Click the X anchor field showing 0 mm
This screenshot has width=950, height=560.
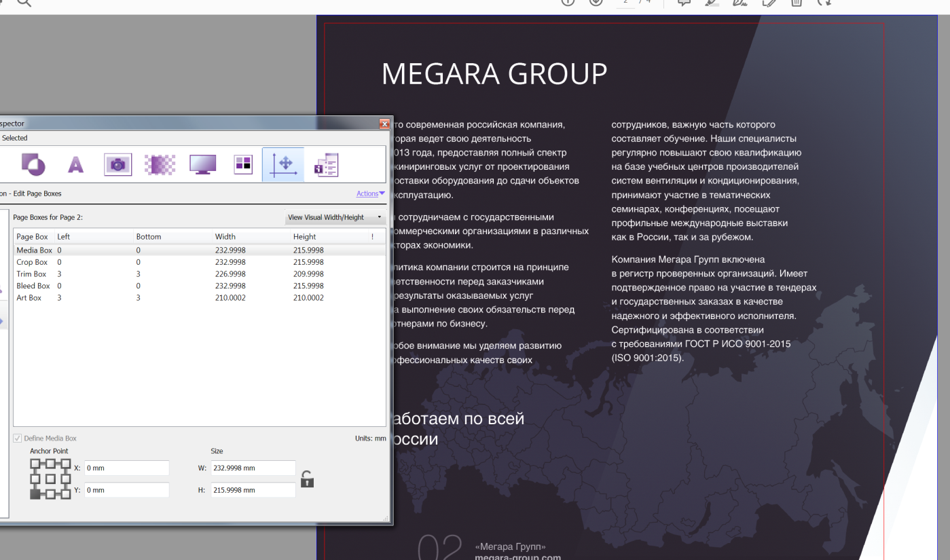coord(126,468)
